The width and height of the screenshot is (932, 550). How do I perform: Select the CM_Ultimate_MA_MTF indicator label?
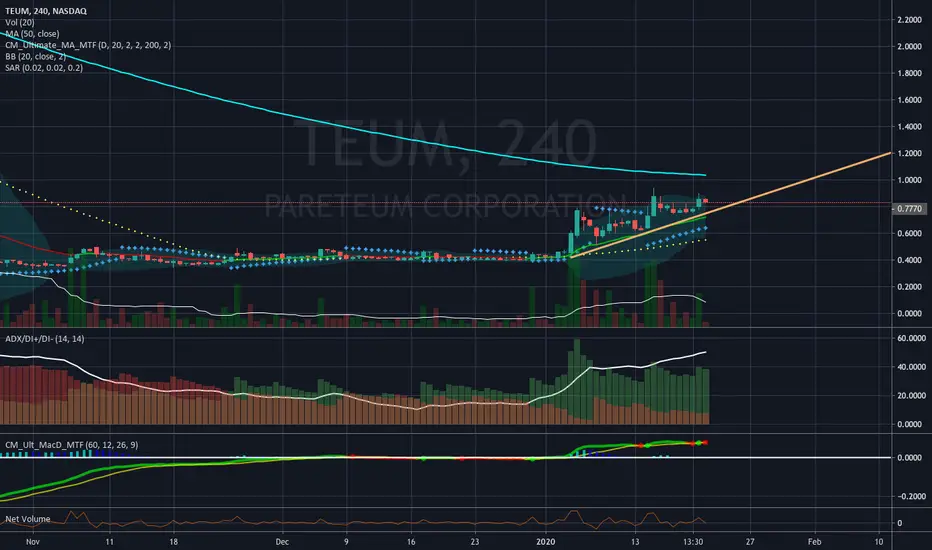[x=88, y=45]
